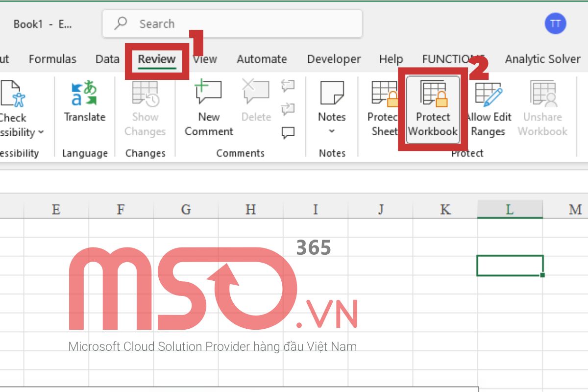Open the Automate tab
The height and width of the screenshot is (392, 588).
[x=262, y=59]
